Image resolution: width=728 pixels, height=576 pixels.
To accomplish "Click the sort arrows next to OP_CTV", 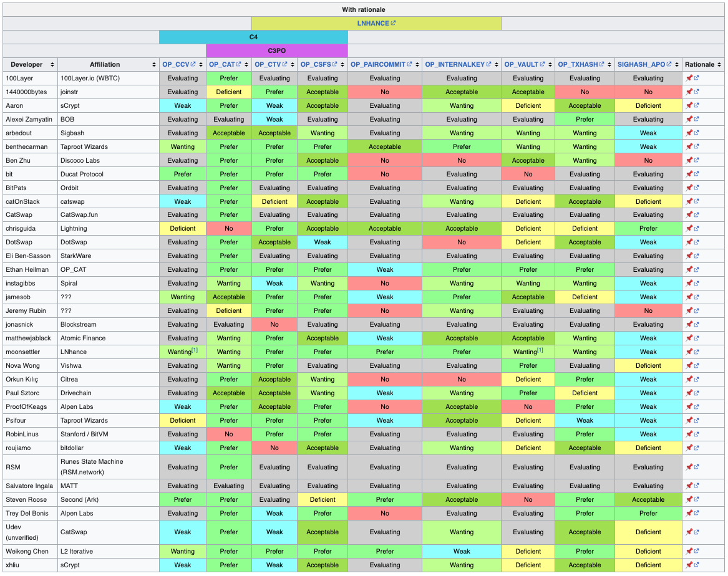I will point(293,64).
